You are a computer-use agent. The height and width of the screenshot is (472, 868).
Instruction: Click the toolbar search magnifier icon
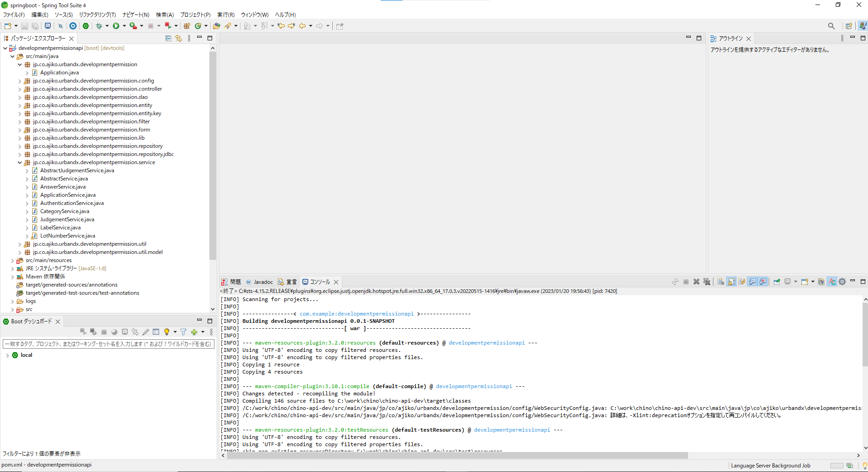[x=831, y=26]
